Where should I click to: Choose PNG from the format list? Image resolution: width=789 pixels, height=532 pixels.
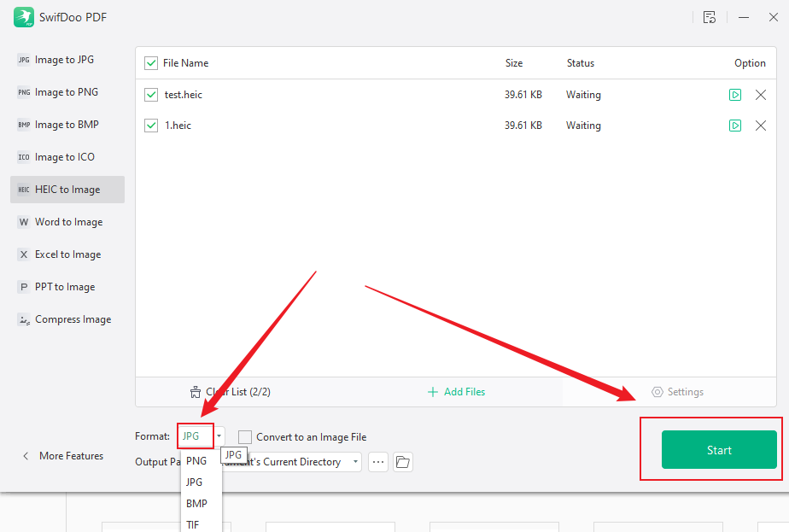coord(196,460)
